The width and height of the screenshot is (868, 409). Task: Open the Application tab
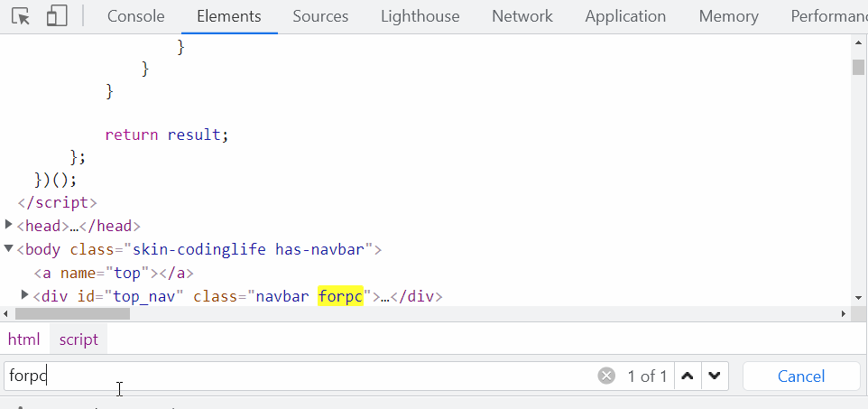click(625, 16)
